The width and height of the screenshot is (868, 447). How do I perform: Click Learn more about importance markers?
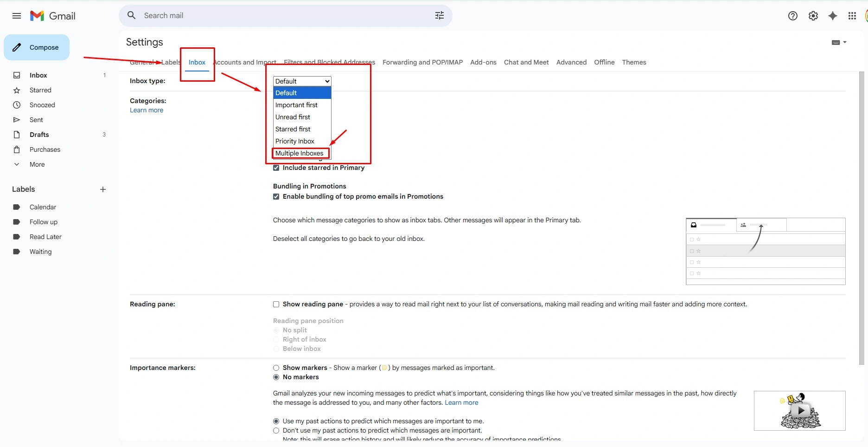(461, 402)
